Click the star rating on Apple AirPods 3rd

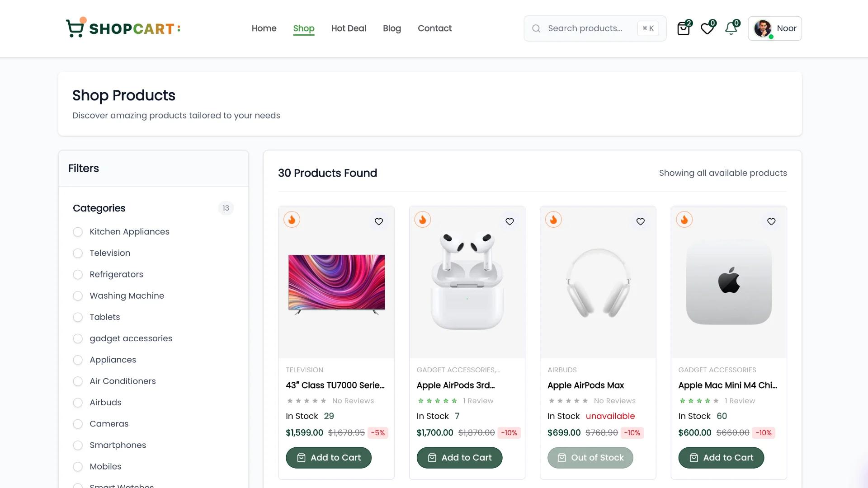(x=438, y=400)
